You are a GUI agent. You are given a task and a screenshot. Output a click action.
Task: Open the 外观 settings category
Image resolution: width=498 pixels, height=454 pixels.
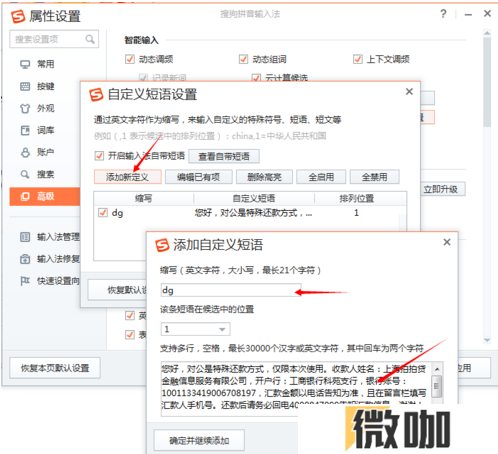click(45, 108)
